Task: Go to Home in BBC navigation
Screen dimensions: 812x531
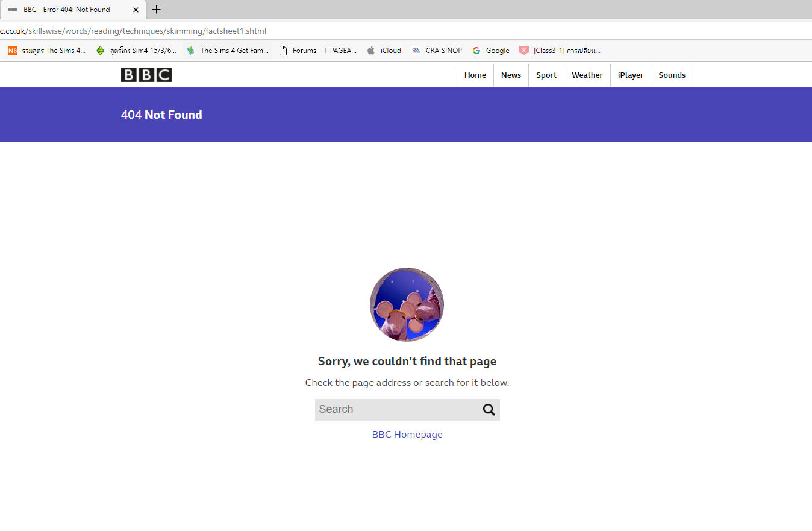Action: (475, 75)
